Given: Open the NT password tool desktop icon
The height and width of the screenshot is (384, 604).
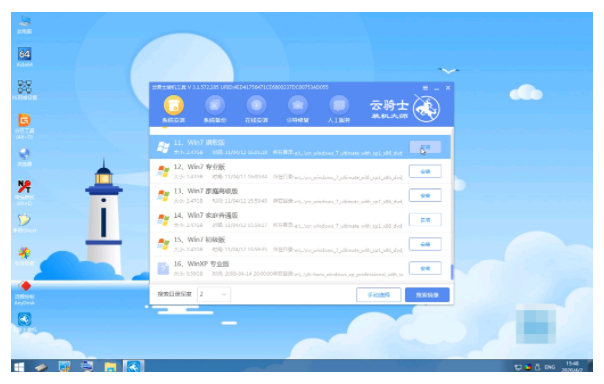Looking at the screenshot, I should coord(25,192).
